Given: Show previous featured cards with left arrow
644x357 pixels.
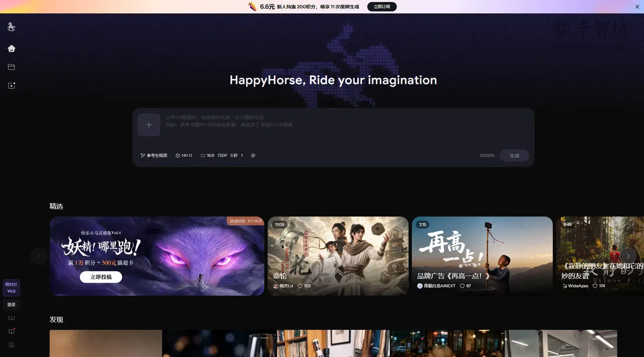Looking at the screenshot, I should tap(39, 256).
